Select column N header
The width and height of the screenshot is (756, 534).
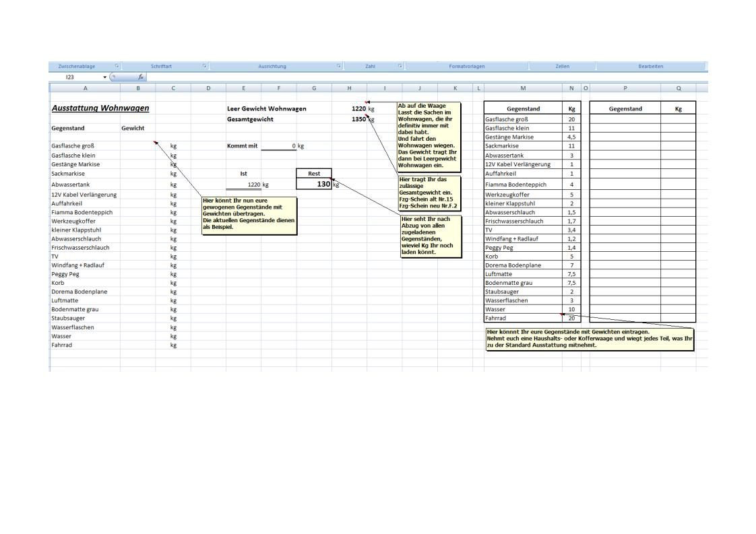coord(572,88)
